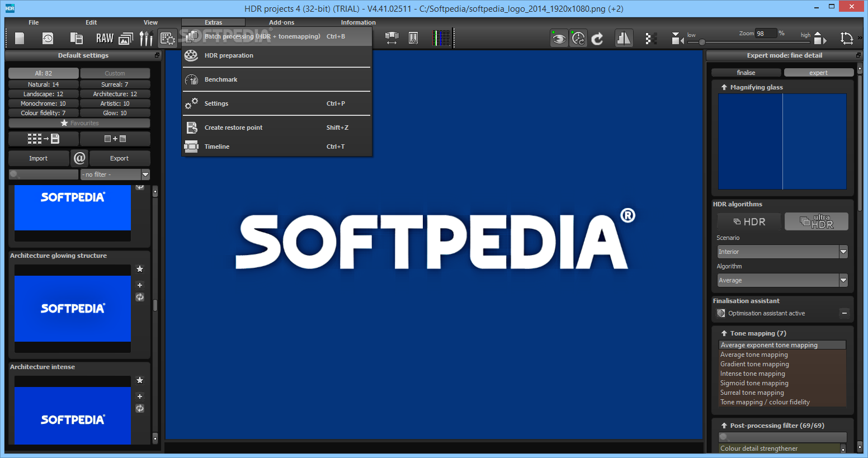Click the Import button

[x=39, y=158]
